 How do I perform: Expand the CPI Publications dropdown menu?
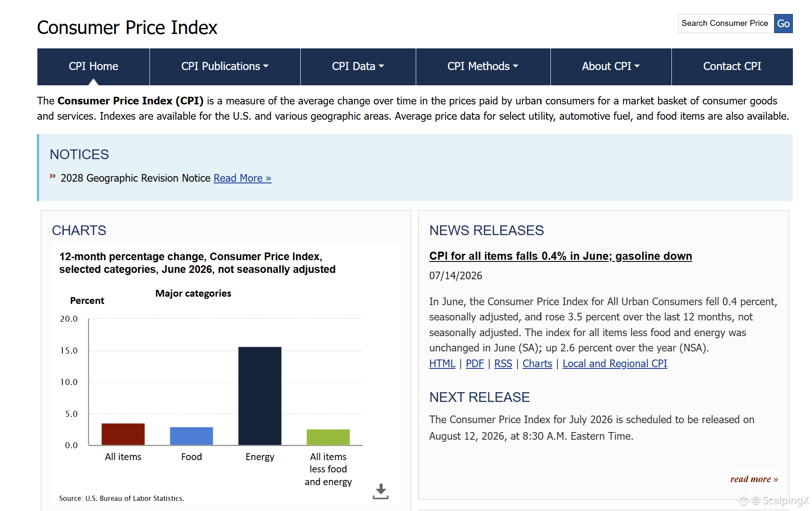(x=225, y=67)
